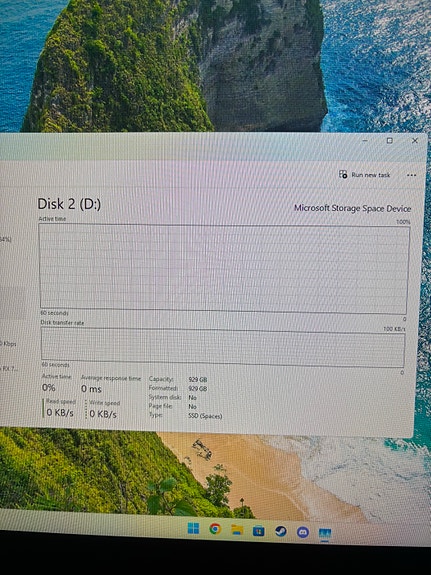431x575 pixels.
Task: Click the Task Manager taskbar icon
Action: pyautogui.click(x=325, y=533)
